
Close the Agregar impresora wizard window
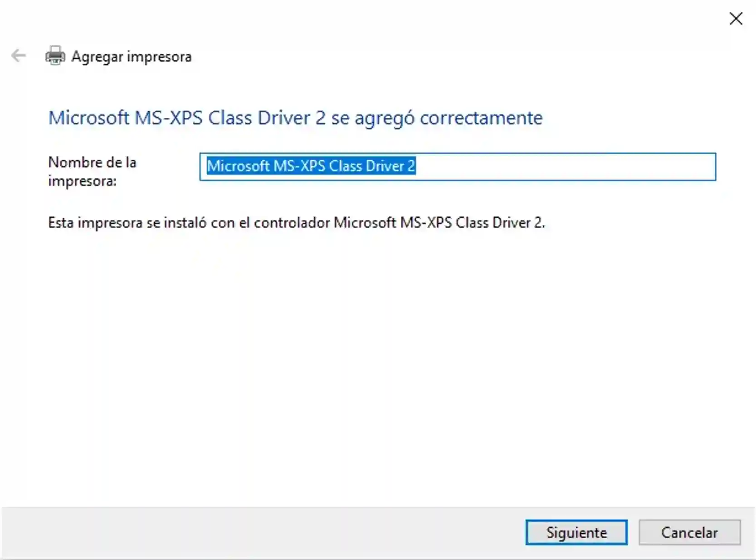[x=736, y=19]
